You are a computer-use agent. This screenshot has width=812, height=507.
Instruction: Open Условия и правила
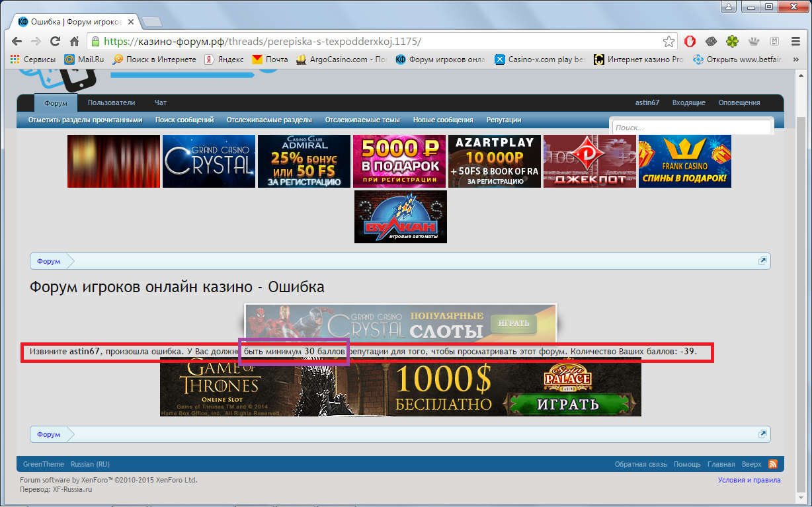click(749, 480)
